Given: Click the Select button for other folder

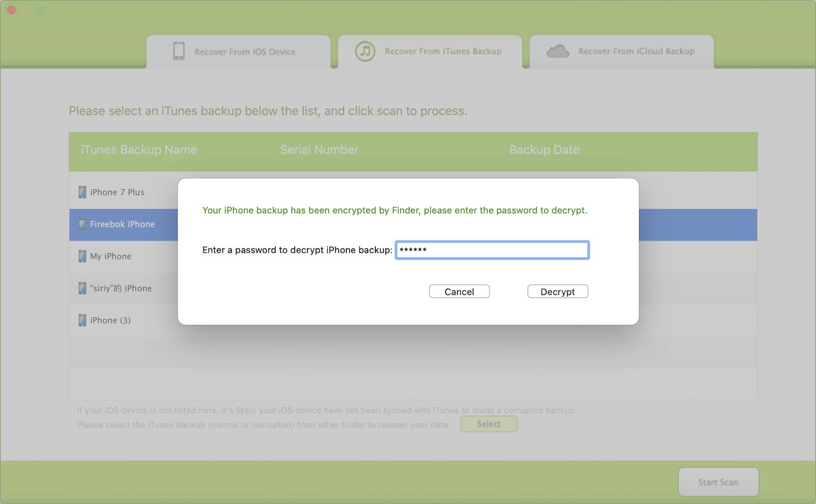Looking at the screenshot, I should tap(489, 424).
